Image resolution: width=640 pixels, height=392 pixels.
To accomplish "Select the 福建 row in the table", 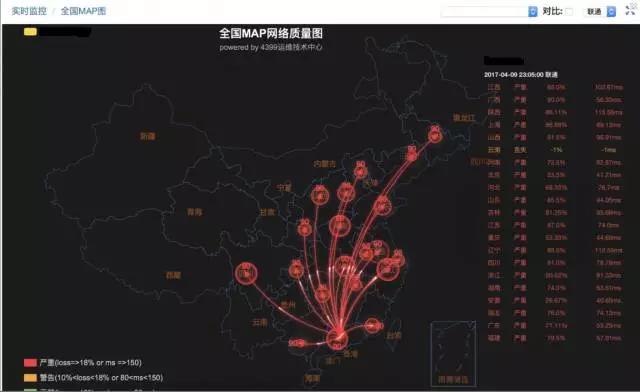I will (555, 338).
